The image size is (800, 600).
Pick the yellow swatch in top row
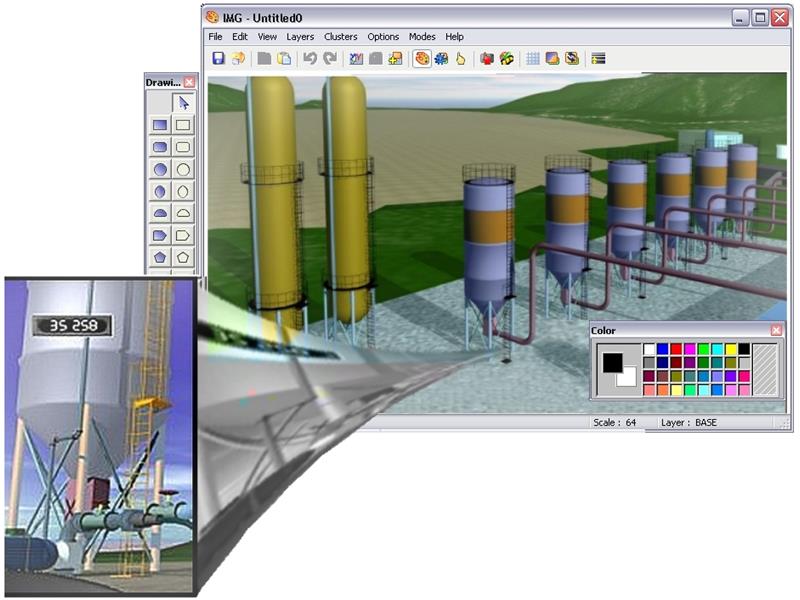tap(731, 349)
